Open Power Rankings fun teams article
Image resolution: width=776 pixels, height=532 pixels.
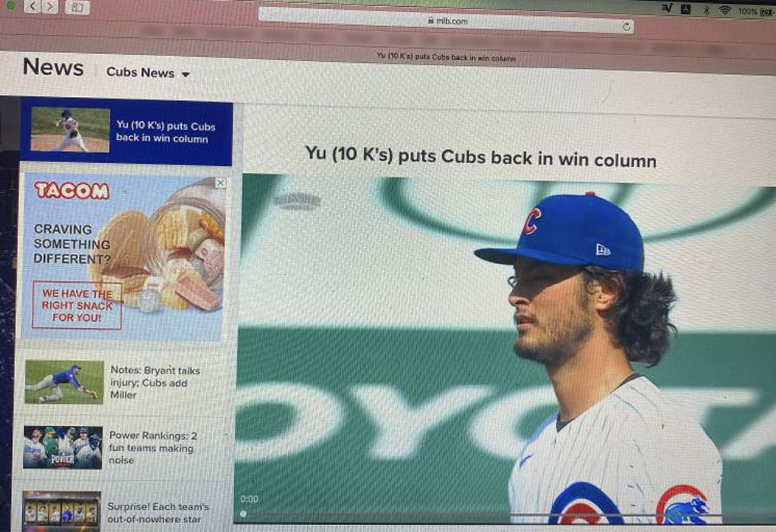coord(152,448)
